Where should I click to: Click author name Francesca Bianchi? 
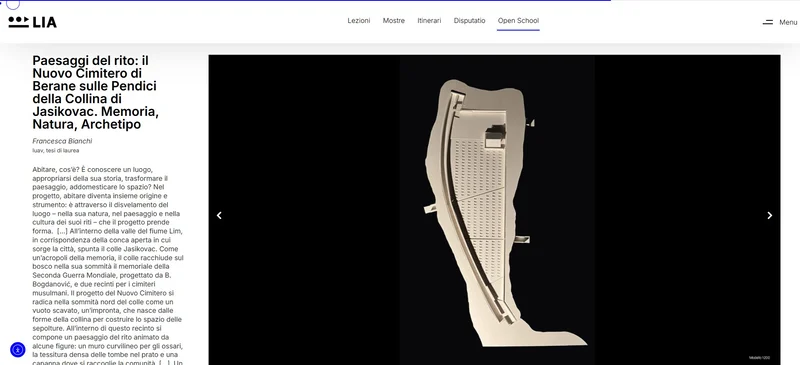[62, 141]
